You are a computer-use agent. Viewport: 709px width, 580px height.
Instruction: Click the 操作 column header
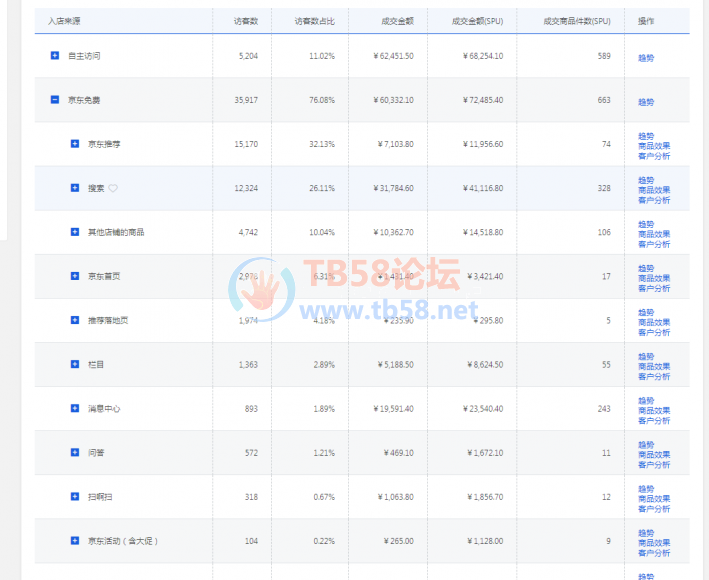point(646,21)
